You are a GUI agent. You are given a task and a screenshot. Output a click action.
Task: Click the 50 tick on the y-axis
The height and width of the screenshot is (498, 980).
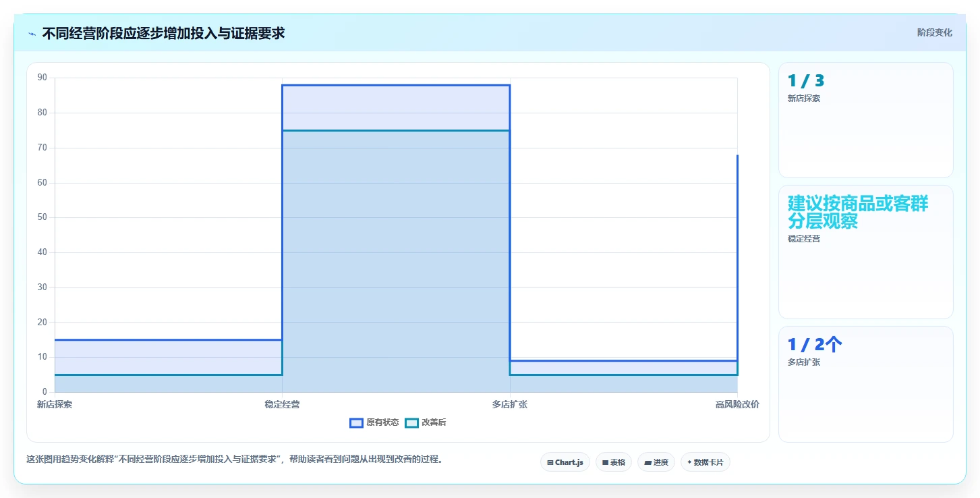point(42,217)
